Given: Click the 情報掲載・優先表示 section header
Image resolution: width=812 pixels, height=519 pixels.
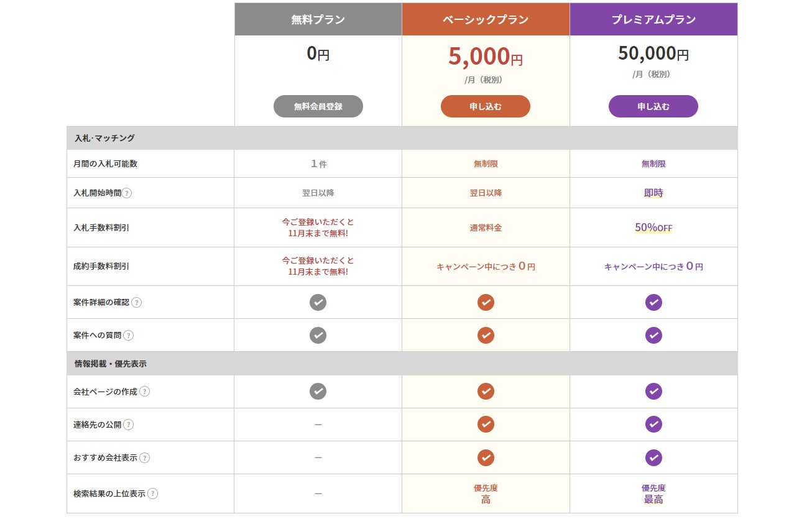Looking at the screenshot, I should [110, 364].
